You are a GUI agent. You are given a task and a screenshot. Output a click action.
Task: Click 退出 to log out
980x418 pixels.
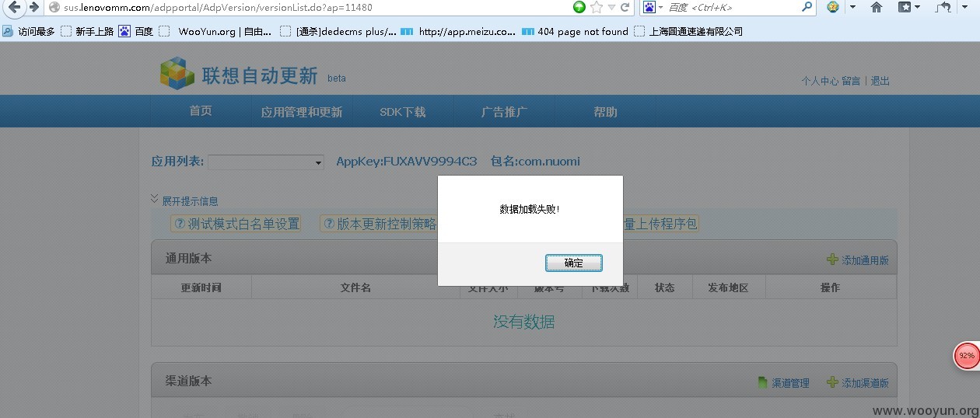tap(880, 81)
